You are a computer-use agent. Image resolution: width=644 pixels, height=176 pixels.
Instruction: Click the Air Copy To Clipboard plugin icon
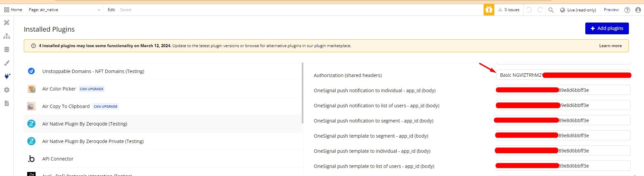click(31, 106)
